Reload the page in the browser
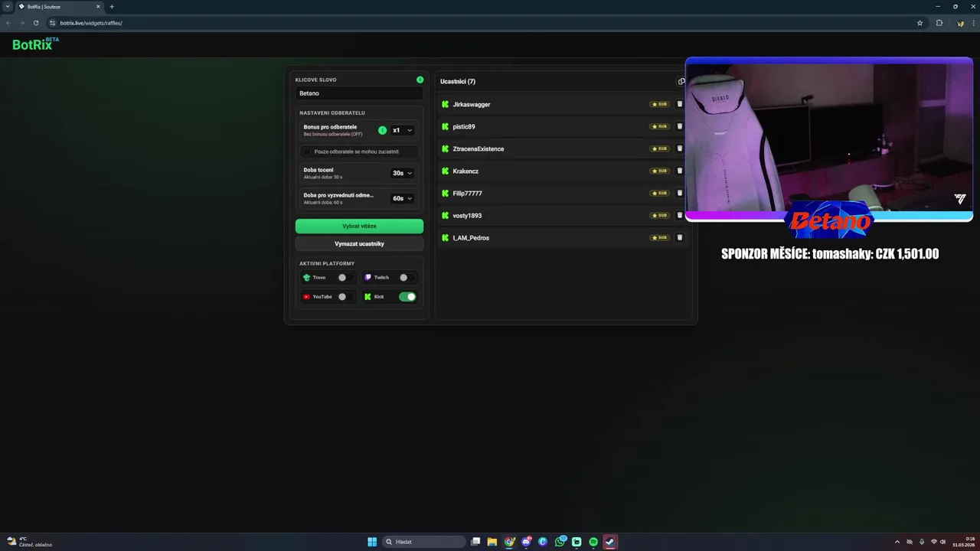The width and height of the screenshot is (980, 551). tap(36, 23)
